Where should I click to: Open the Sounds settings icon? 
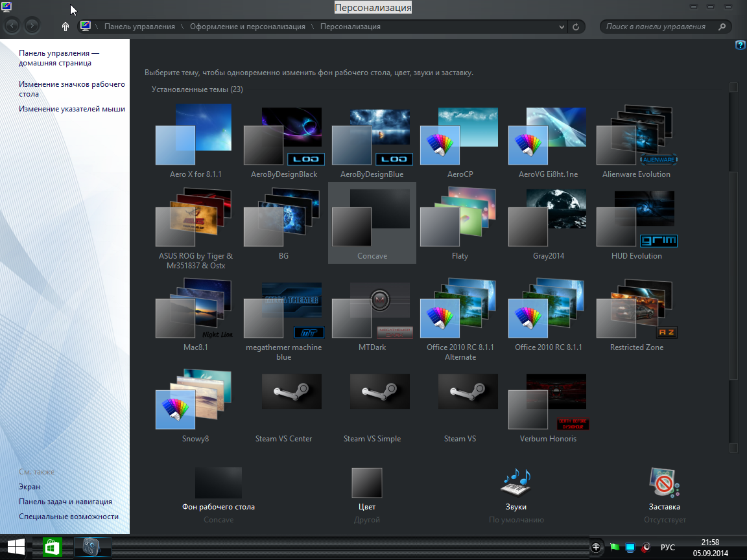coord(516,484)
